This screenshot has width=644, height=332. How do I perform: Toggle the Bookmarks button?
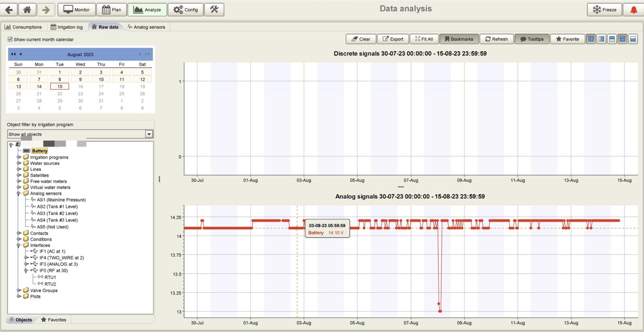pyautogui.click(x=459, y=39)
